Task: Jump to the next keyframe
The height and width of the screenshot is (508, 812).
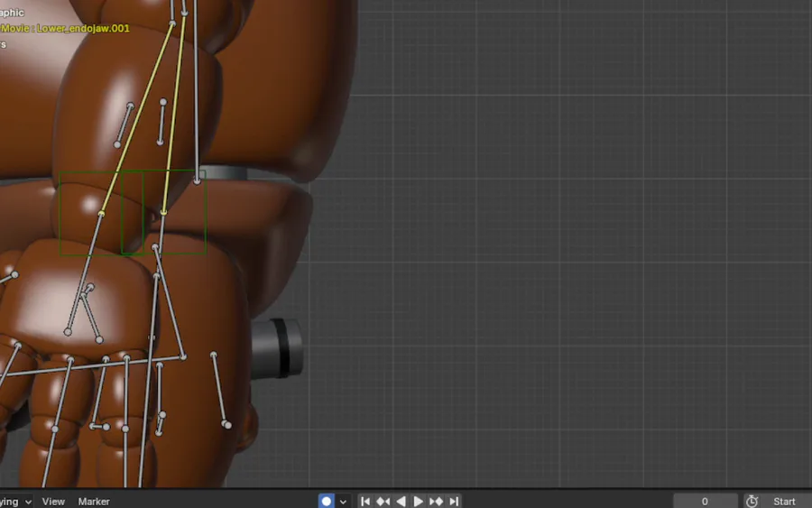Action: pyautogui.click(x=436, y=501)
